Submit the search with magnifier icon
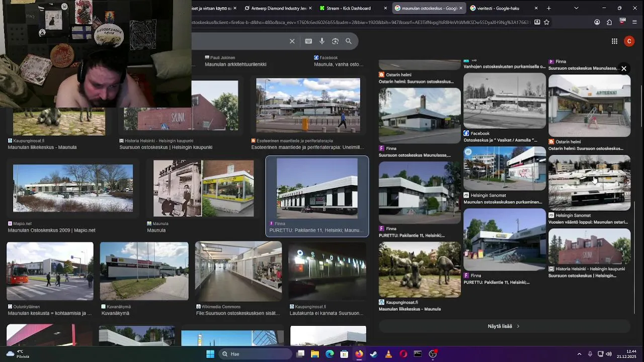The image size is (644, 362). 349,41
